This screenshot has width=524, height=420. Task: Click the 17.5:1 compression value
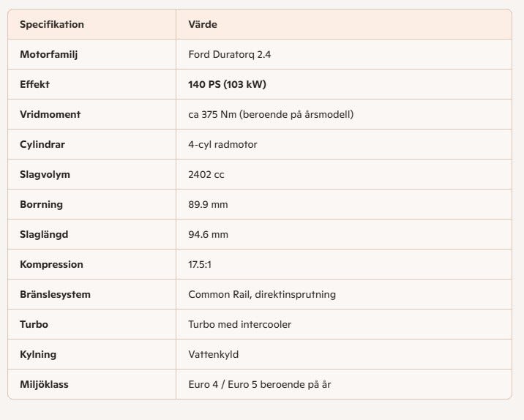[201, 264]
